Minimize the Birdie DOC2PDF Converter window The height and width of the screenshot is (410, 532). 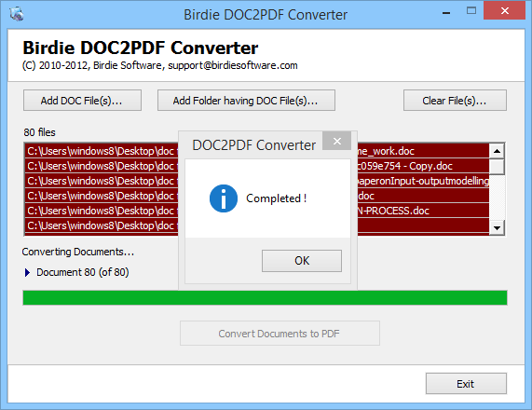(446, 13)
